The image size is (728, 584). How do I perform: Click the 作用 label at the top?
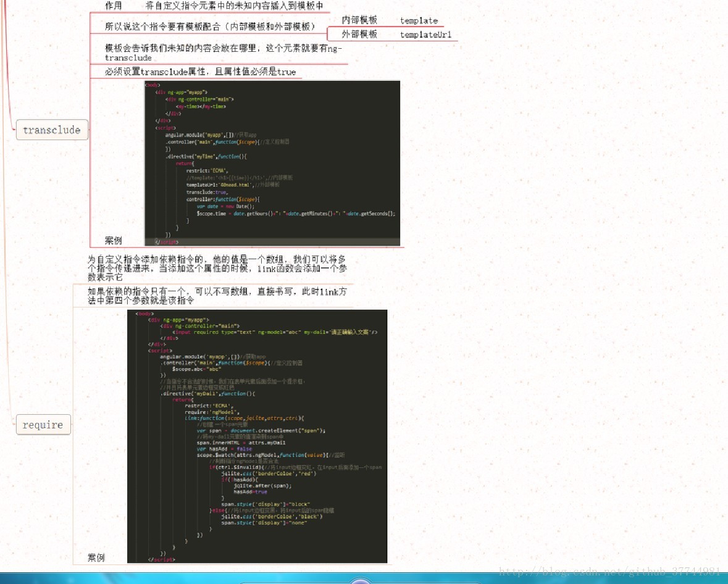tap(113, 6)
